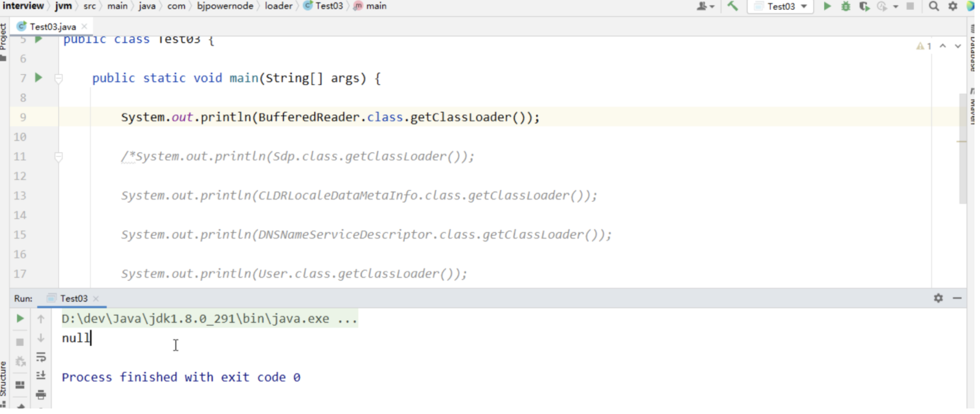
Task: Navigate up the stack trace arrow
Action: (x=41, y=318)
